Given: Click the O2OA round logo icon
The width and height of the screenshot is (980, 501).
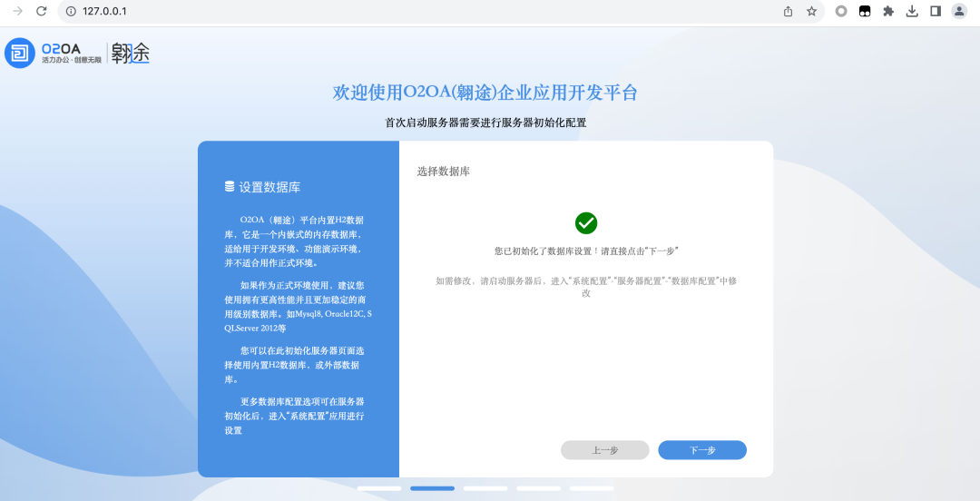Looking at the screenshot, I should click(20, 54).
